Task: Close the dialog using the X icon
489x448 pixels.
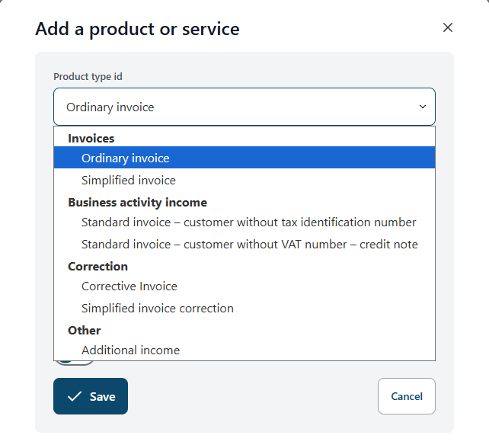Action: tap(448, 27)
